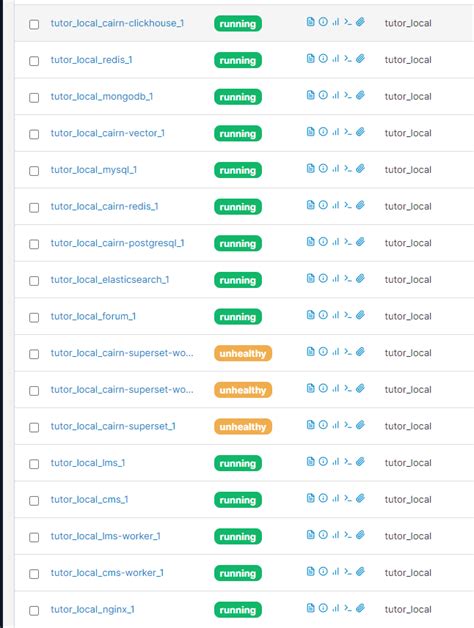Image resolution: width=474 pixels, height=628 pixels.
Task: Open tutor_local_cairn-redis_1 container link
Action: click(104, 206)
